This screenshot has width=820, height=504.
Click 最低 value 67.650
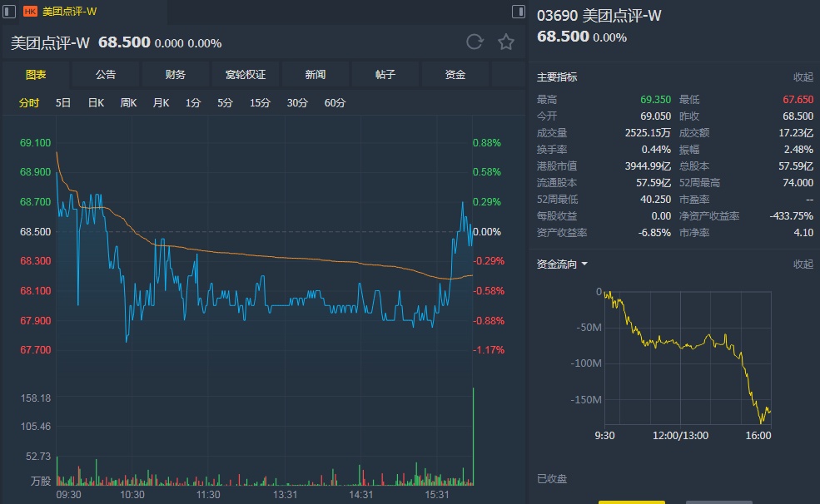point(798,99)
